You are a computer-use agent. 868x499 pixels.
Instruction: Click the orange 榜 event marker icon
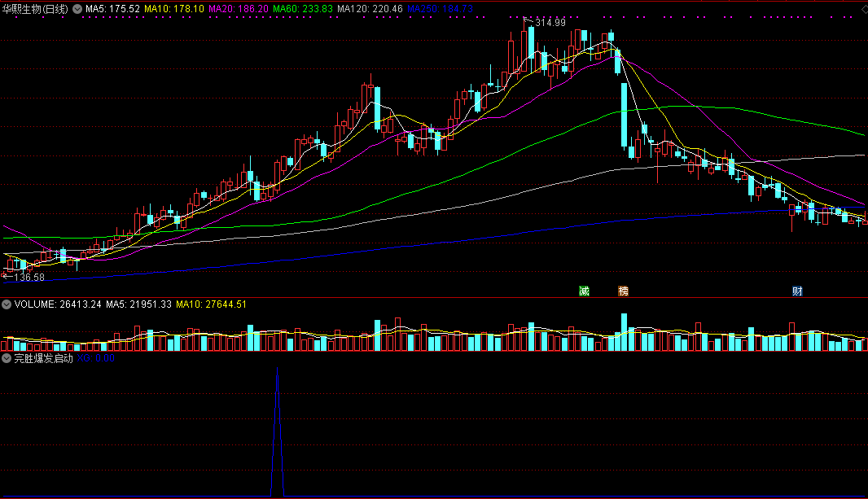click(624, 291)
